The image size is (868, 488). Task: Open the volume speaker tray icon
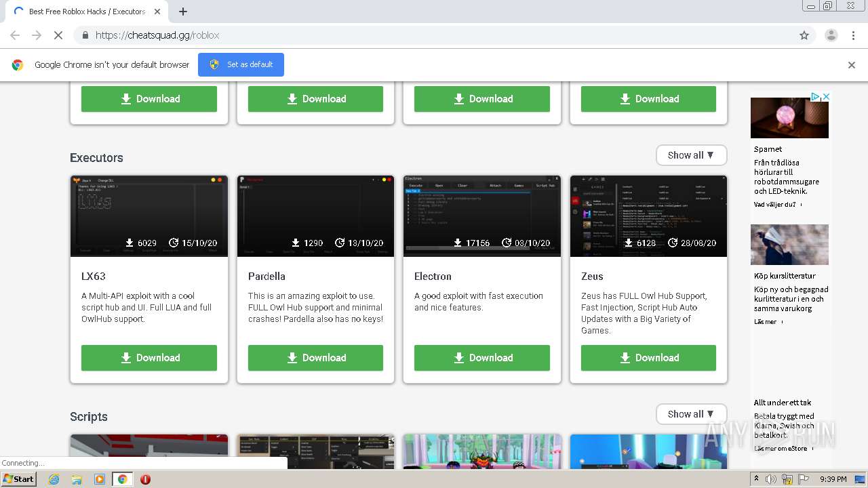point(771,479)
